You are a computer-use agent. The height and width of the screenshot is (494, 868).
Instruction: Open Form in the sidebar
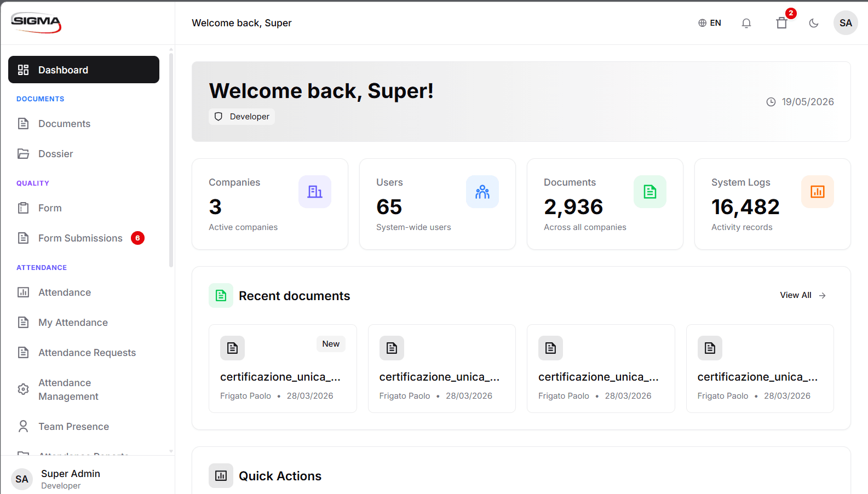coord(84,208)
